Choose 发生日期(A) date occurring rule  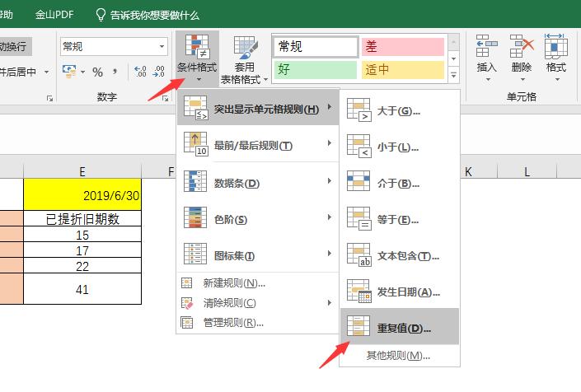[x=400, y=292]
